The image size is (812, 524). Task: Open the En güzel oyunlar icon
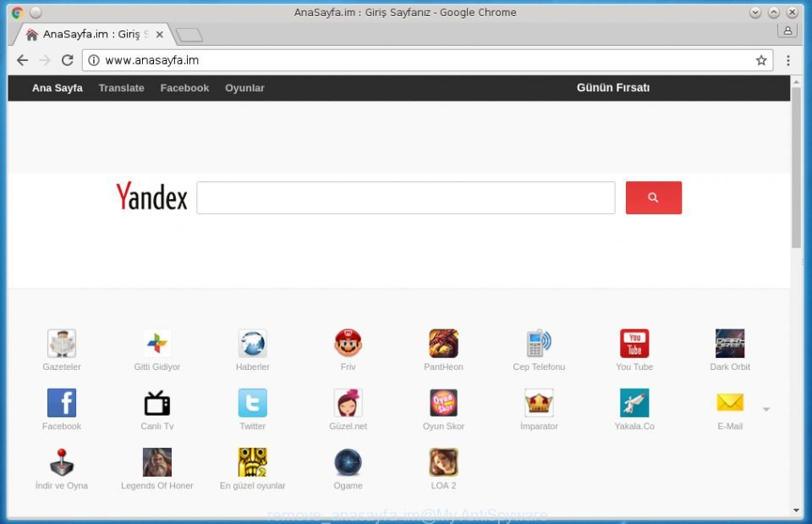(253, 462)
